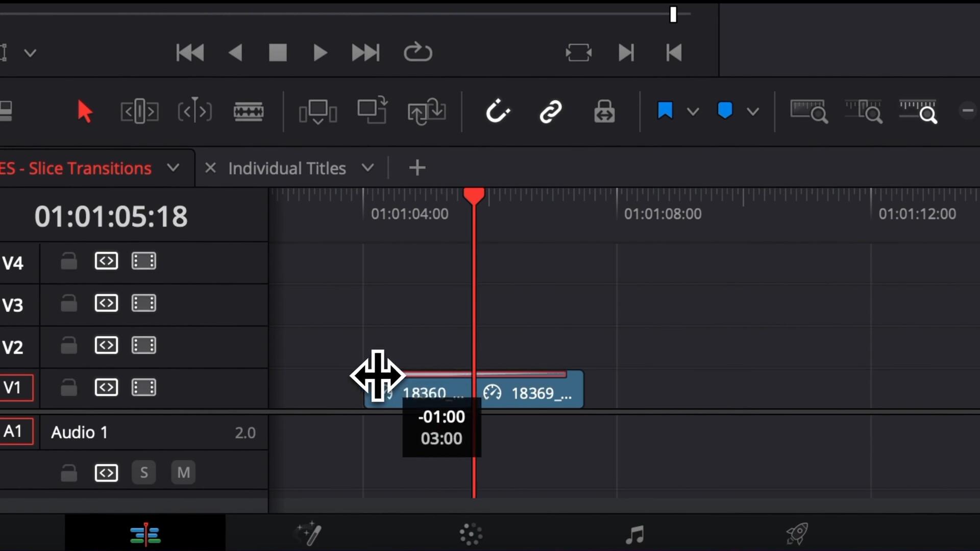
Task: Open the Fairlight music note page
Action: click(634, 534)
